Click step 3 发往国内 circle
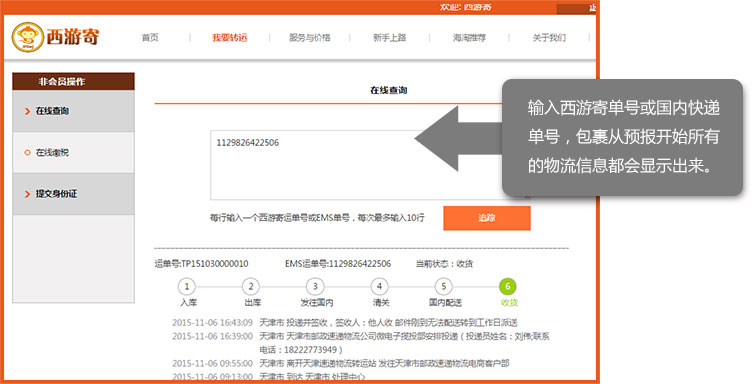This screenshot has width=752, height=384. tap(315, 287)
